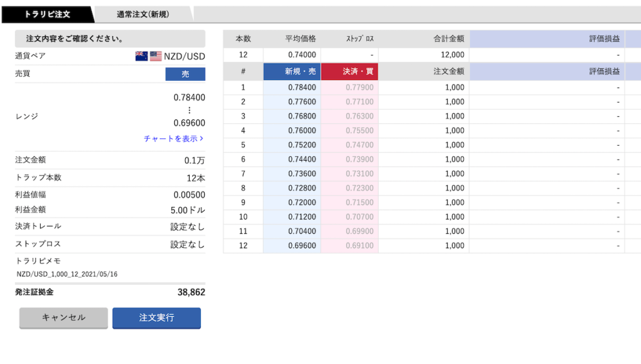Cancel the order with キャンセル button
Viewport: 641px width, 364px height.
[x=63, y=318]
